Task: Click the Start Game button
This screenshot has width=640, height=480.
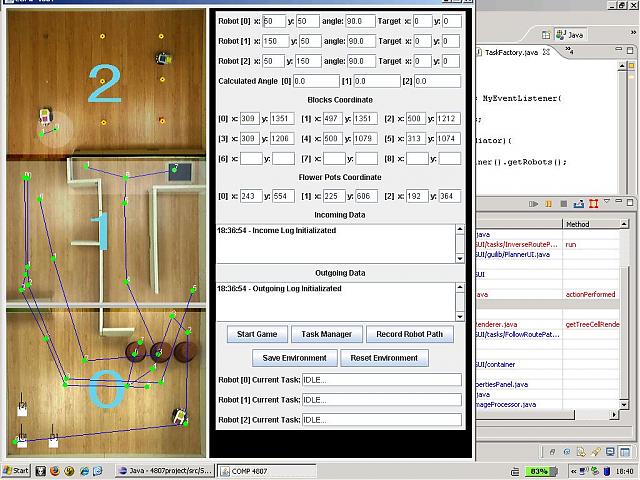Action: click(258, 334)
